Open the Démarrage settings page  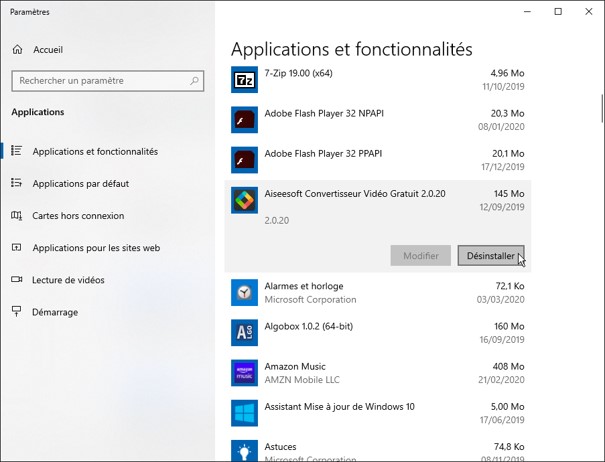(x=55, y=312)
